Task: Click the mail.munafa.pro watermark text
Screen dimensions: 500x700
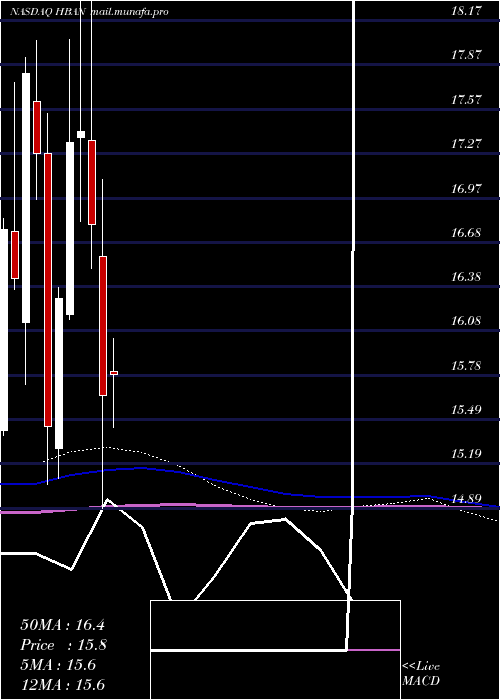Action: (x=129, y=12)
